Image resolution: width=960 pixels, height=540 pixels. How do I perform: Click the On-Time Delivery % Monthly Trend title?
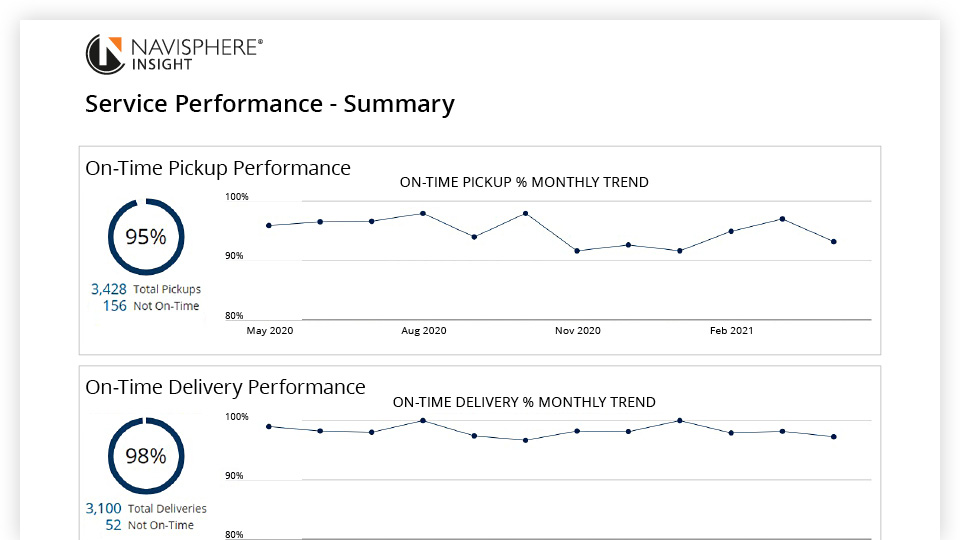point(523,402)
